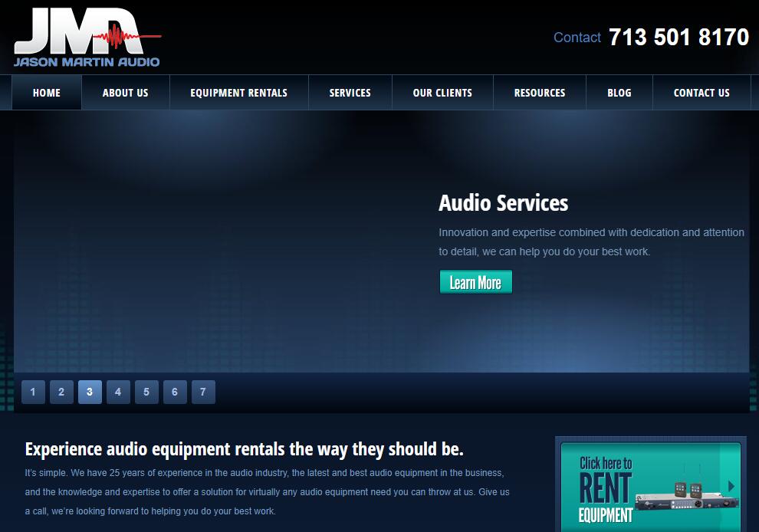Show slide 4 in the carousel
This screenshot has width=759, height=532.
point(118,392)
